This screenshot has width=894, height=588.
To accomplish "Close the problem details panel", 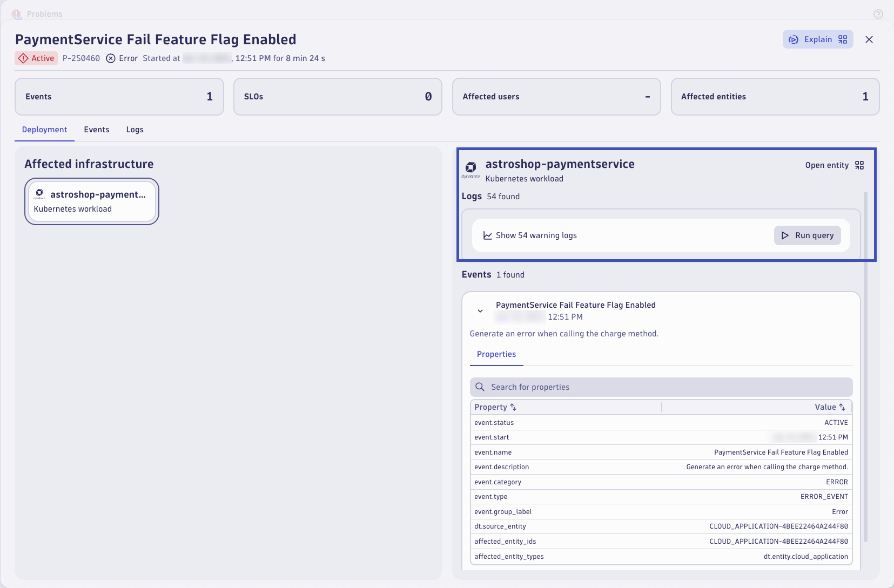I will coord(869,39).
